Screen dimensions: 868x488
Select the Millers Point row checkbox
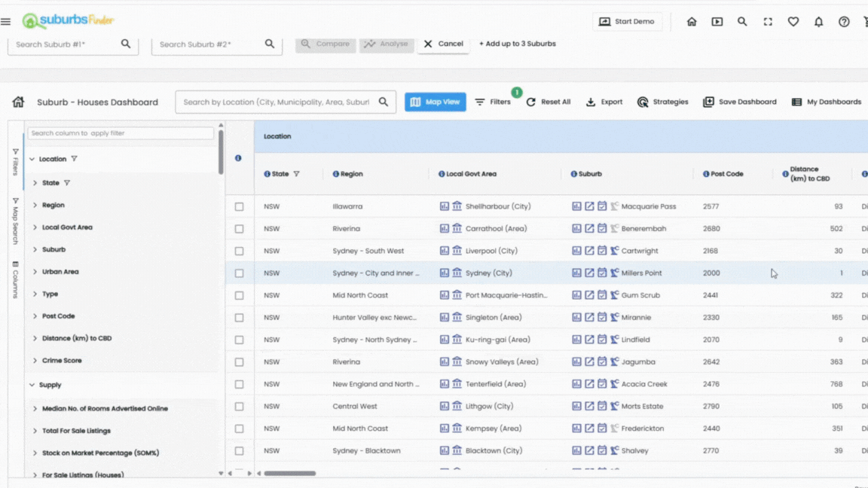click(x=239, y=273)
